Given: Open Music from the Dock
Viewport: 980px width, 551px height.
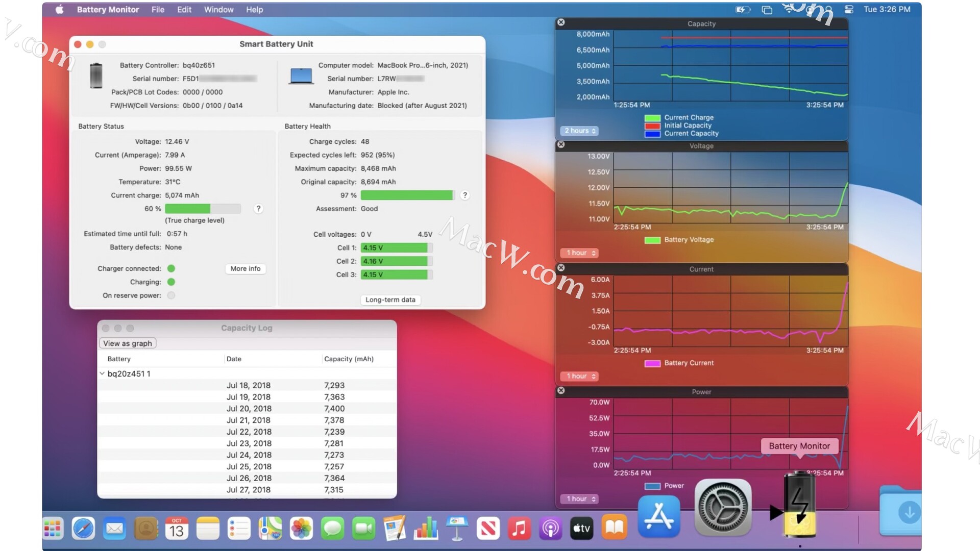Looking at the screenshot, I should coord(519,528).
